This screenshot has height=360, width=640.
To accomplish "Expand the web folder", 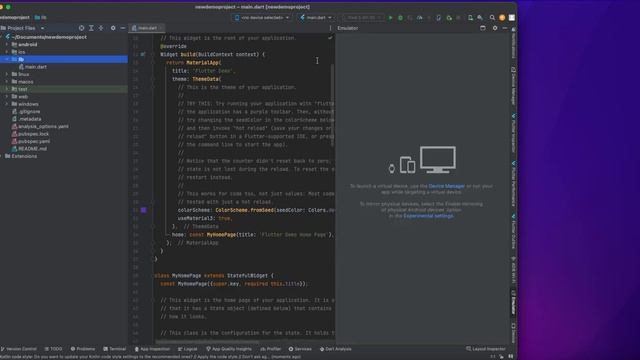I will point(7,97).
